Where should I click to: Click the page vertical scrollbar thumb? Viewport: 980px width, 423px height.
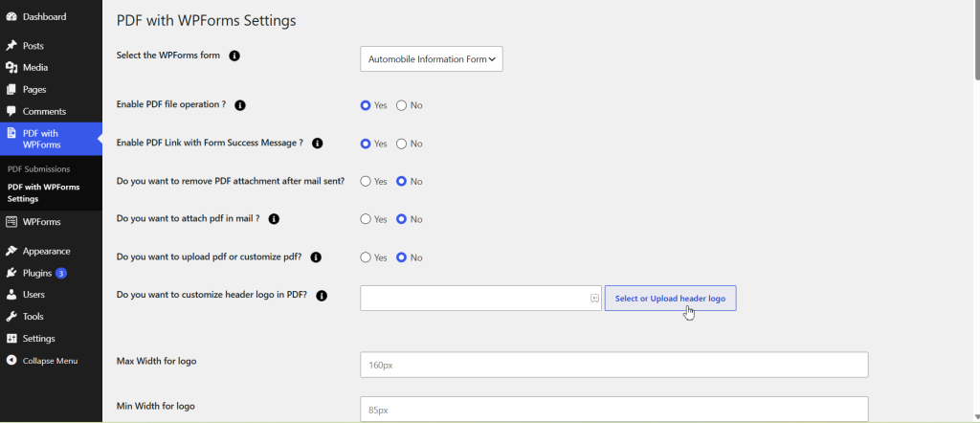[977, 40]
